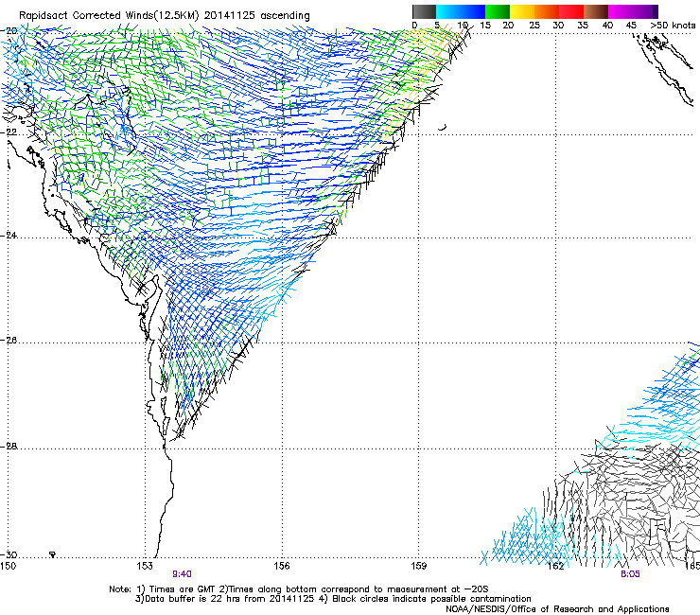Click the 162 longitude axis label
Viewport: 700px width, 615px height.
(x=556, y=567)
